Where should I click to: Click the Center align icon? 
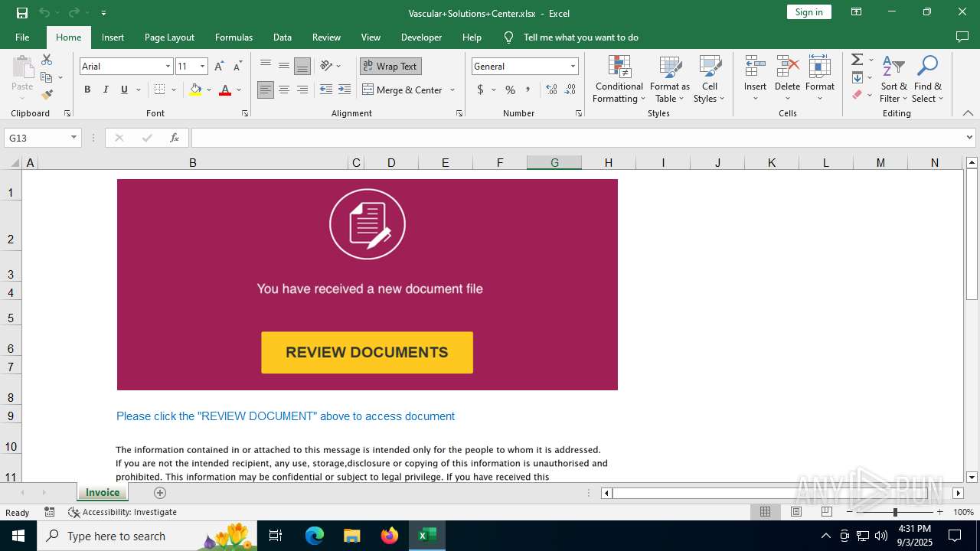[x=284, y=90]
